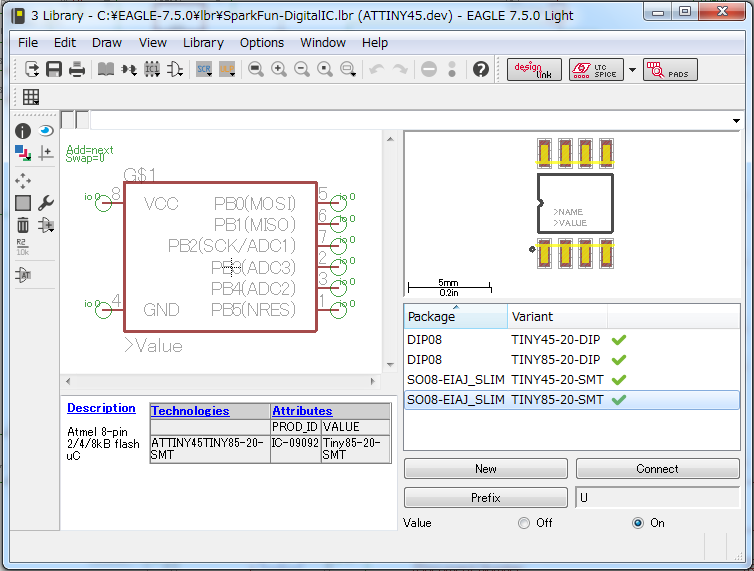Select the DIP08 TINY85-20-DIP row
The image size is (754, 571).
click(x=572, y=360)
